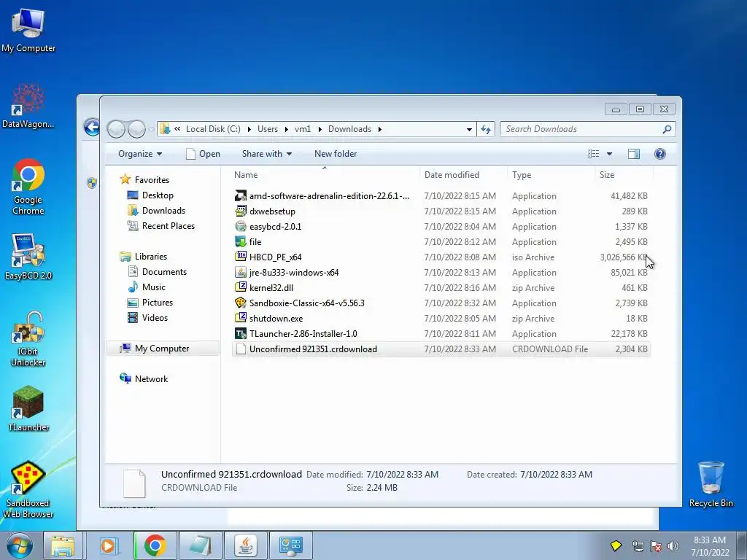Open Documents library in navigation pane
This screenshot has width=747, height=560.
[158, 272]
